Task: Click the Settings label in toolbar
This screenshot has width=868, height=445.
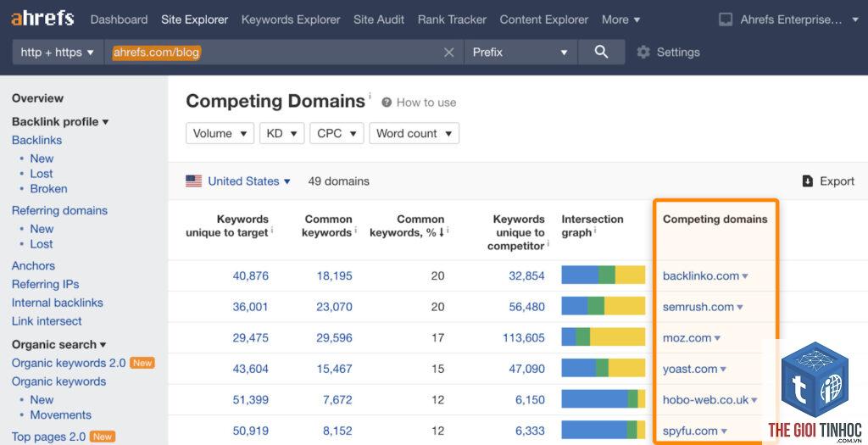Action: click(x=678, y=52)
